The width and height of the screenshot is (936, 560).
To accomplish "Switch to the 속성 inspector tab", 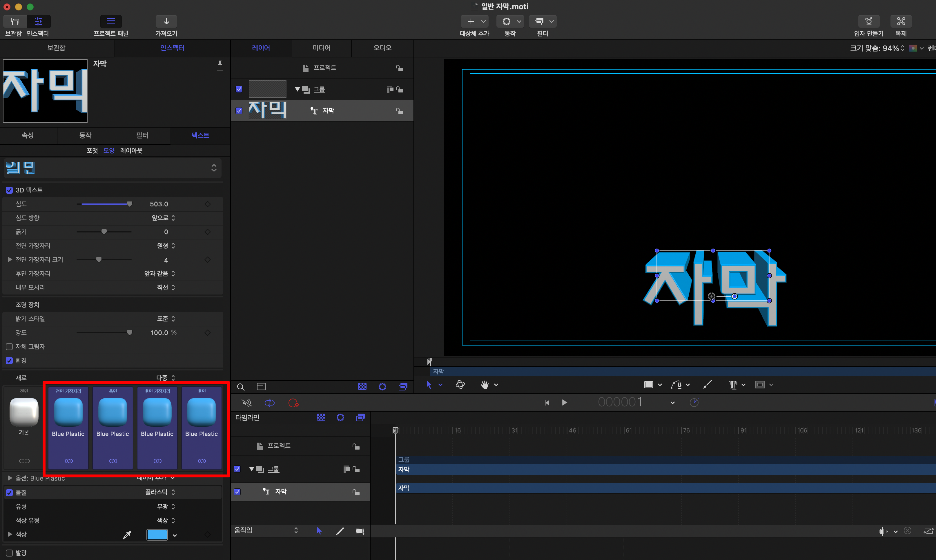I will point(28,135).
